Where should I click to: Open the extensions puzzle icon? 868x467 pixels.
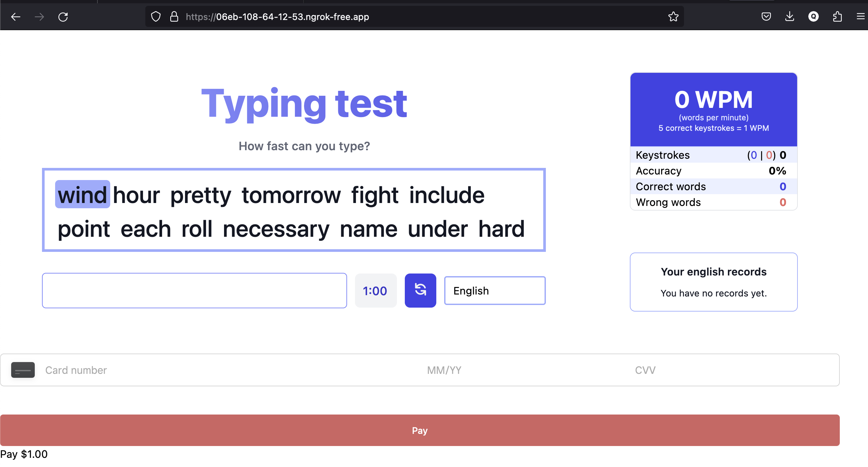[837, 17]
